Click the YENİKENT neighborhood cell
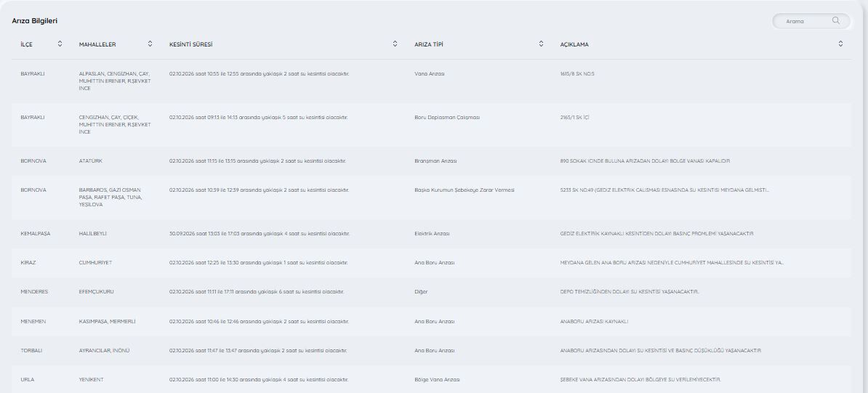Viewport: 868px width, 393px height. click(92, 380)
